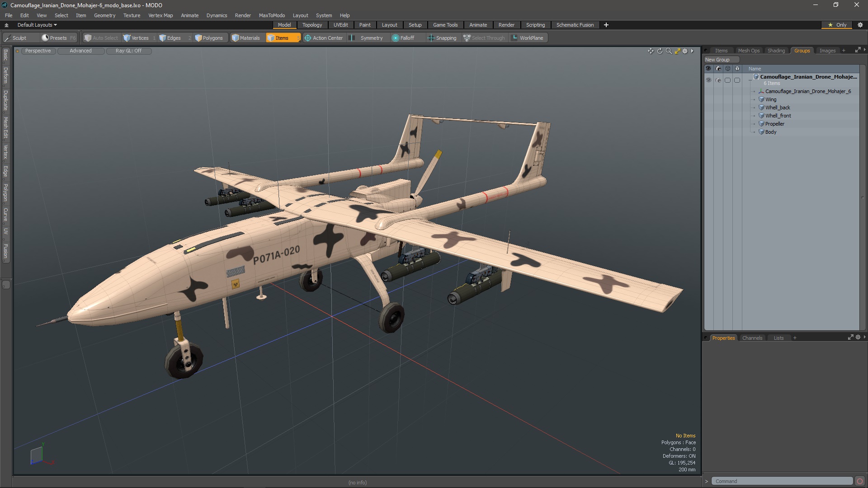Add a new layout with the plus icon
868x488 pixels.
click(x=606, y=25)
